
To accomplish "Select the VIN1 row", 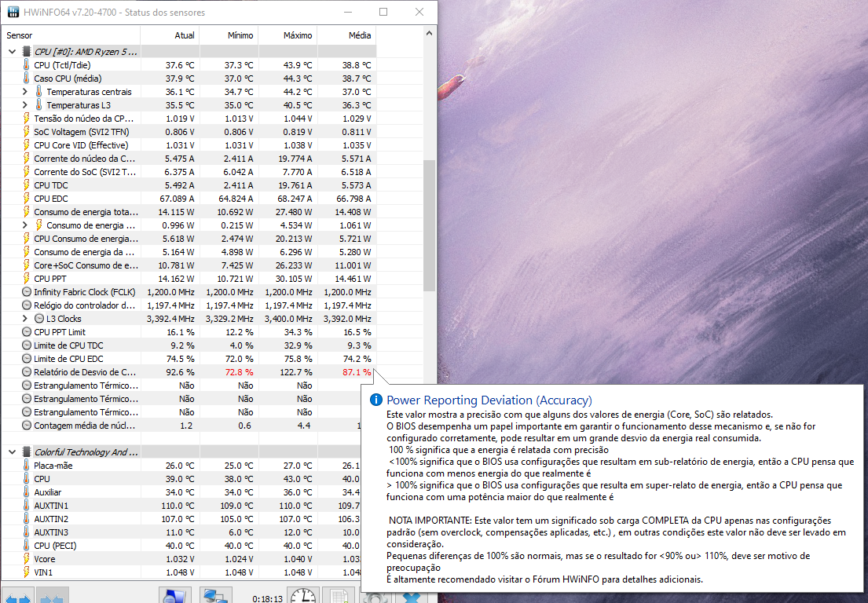I will click(181, 572).
